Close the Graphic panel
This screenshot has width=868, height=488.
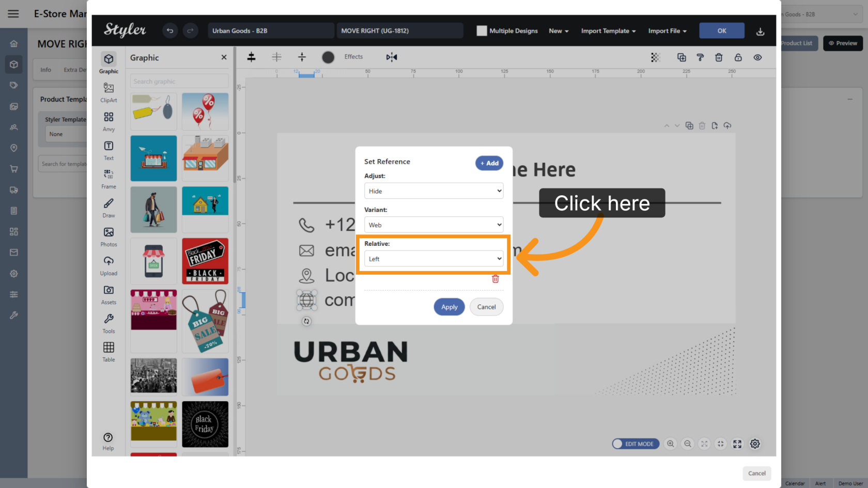[224, 57]
